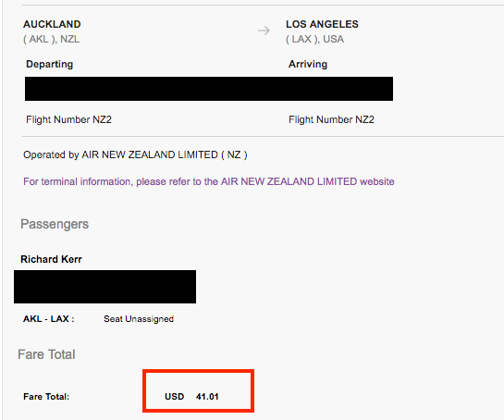This screenshot has height=420, width=504.
Task: Open the AIR NEW ZEALAND LIMITED website terminal link
Action: click(x=209, y=181)
